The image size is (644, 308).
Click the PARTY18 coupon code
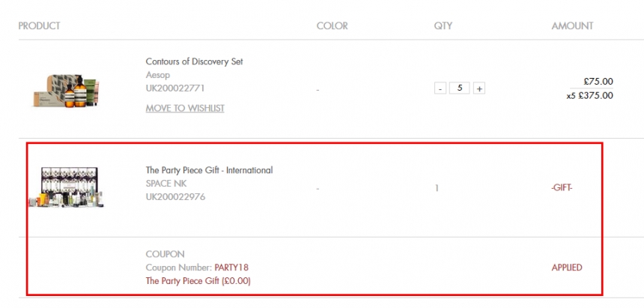[231, 268]
